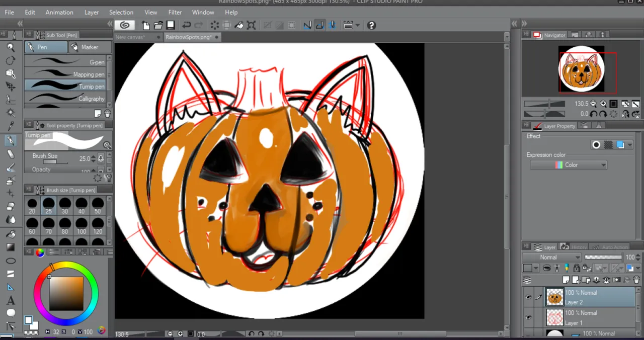Toggle the border effect circle icon

click(x=596, y=145)
